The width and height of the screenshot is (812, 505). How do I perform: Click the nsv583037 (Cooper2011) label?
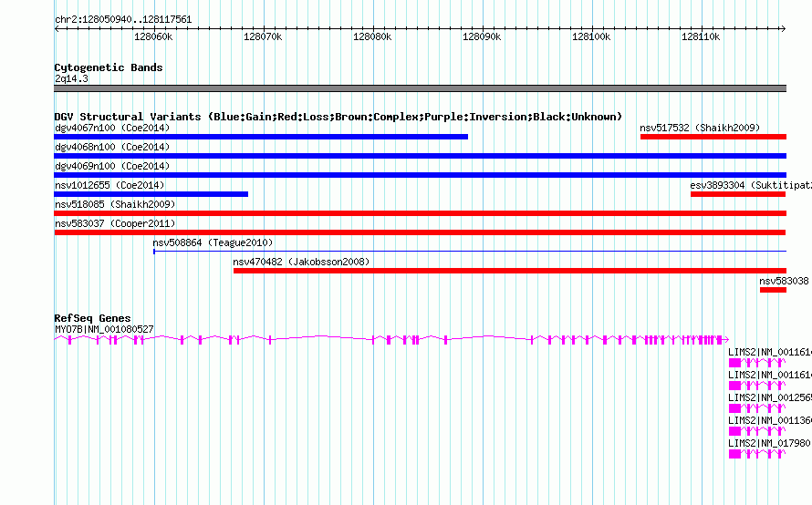115,223
